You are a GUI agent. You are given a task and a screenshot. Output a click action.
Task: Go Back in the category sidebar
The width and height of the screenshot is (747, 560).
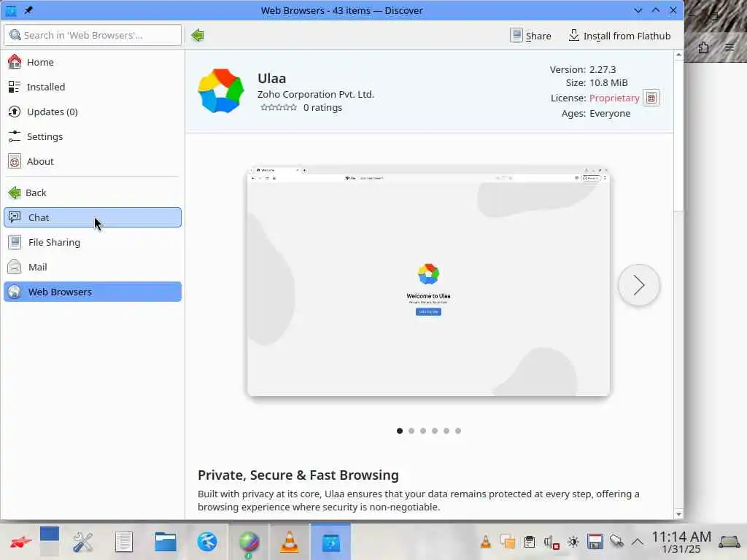pyautogui.click(x=93, y=192)
